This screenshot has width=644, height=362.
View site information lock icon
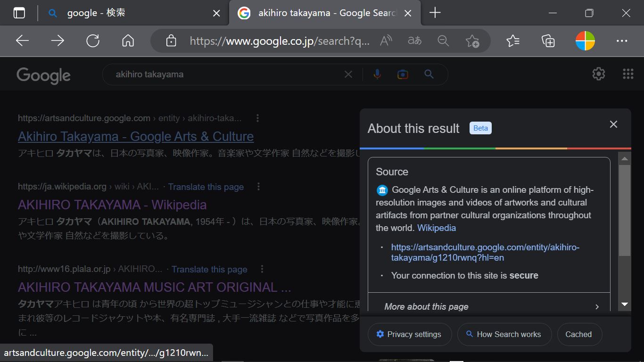point(171,41)
